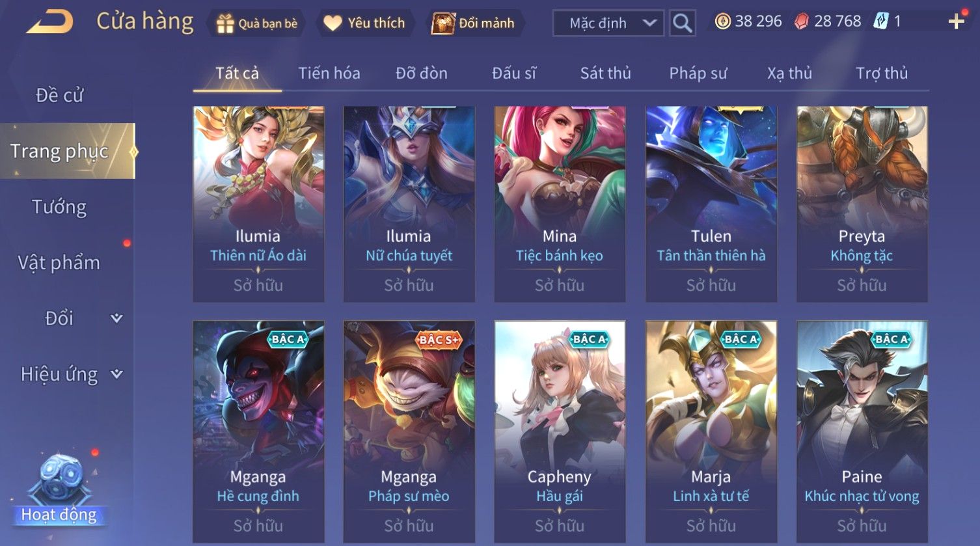This screenshot has width=980, height=546.
Task: Select the Tiến hóa tab
Action: [329, 73]
